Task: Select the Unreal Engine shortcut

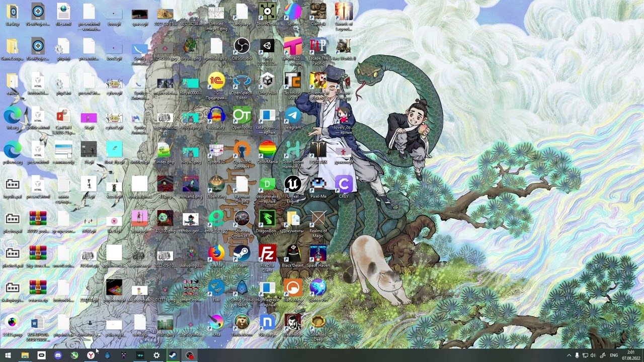Action: click(x=293, y=190)
